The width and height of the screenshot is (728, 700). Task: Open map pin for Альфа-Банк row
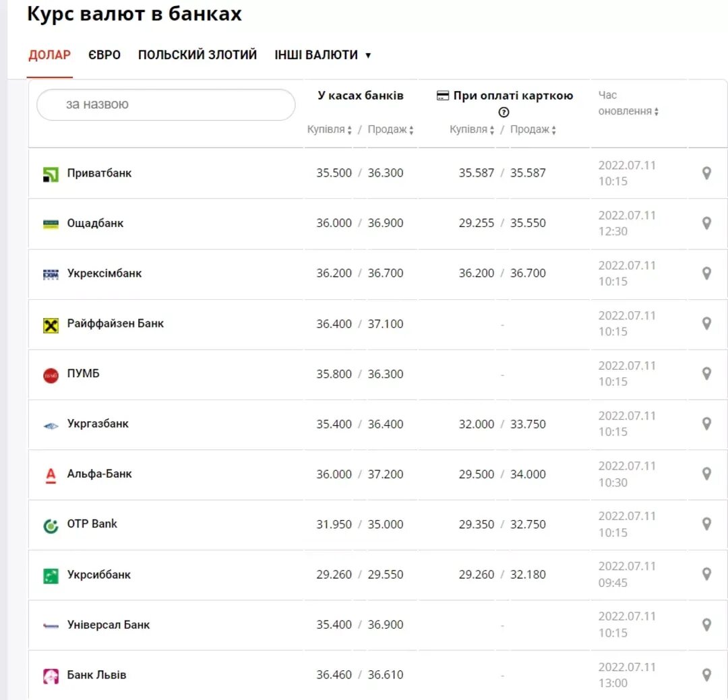pyautogui.click(x=706, y=474)
